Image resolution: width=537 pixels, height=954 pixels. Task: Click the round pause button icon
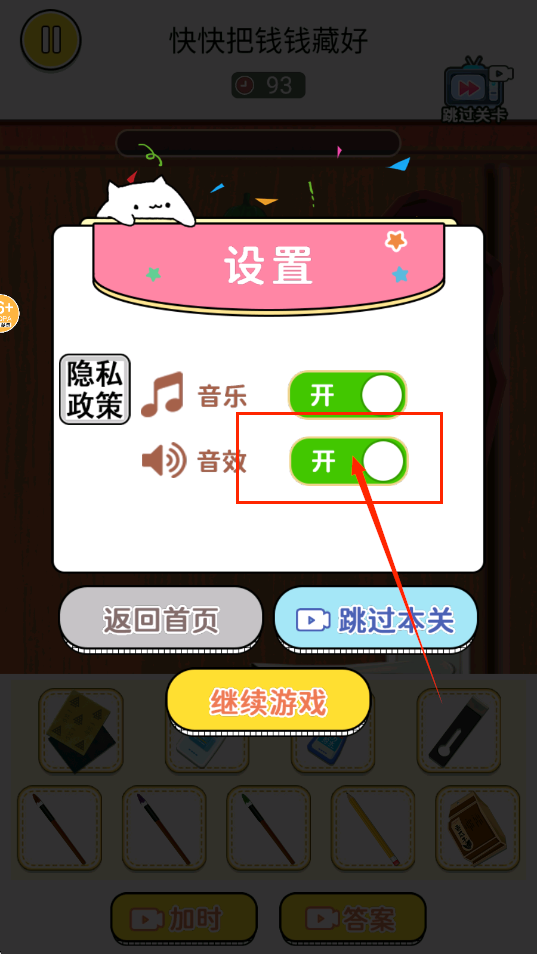coord(50,40)
